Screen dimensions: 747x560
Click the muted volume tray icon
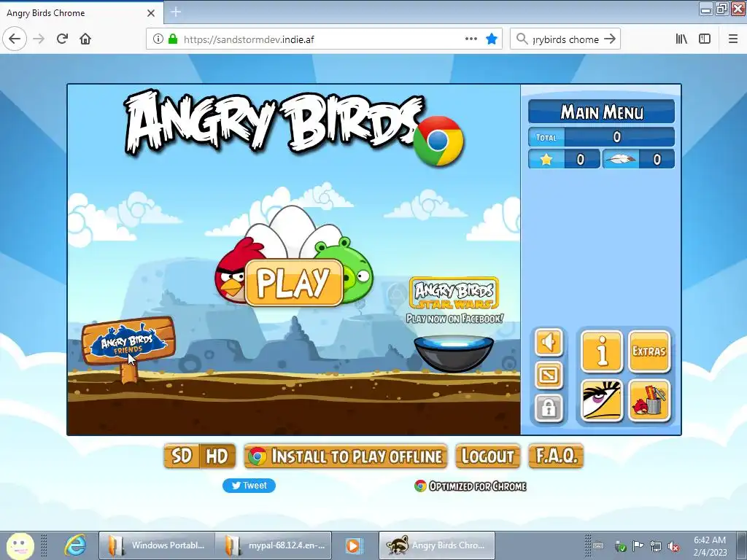[673, 546]
